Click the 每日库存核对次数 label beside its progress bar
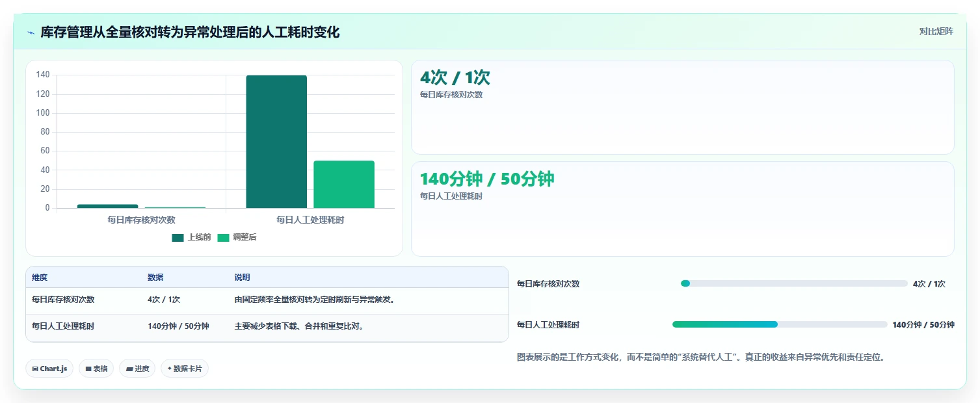The width and height of the screenshot is (980, 403). [x=548, y=284]
